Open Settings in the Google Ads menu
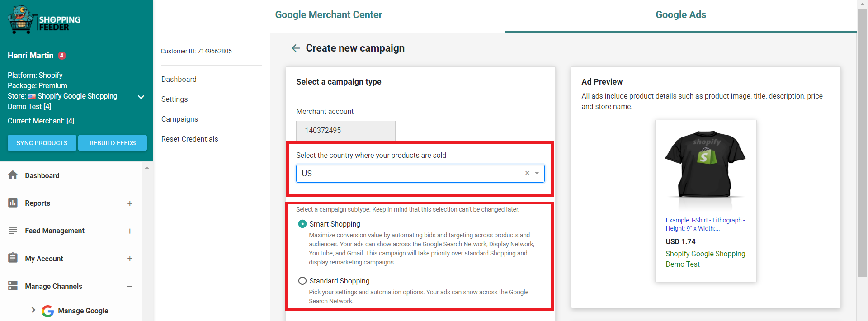868x321 pixels. [x=175, y=99]
